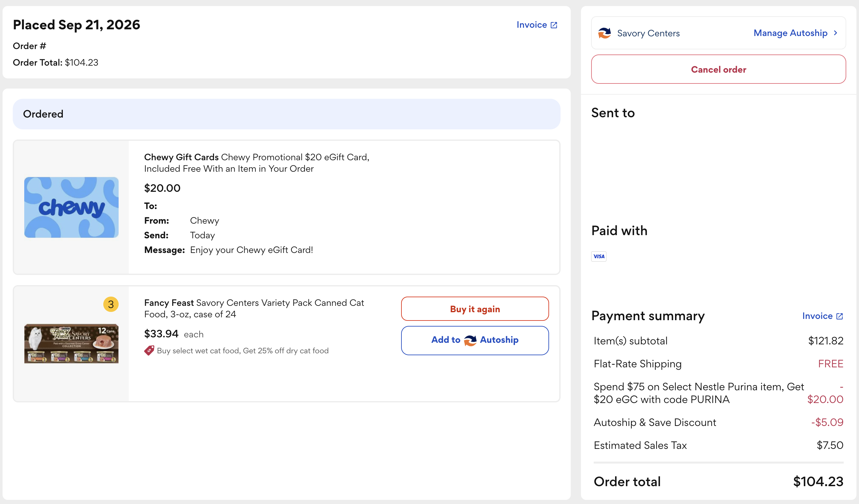Click the Autoship arrows icon beside Savory Centers
Viewport: 859px width, 504px height.
pos(604,33)
